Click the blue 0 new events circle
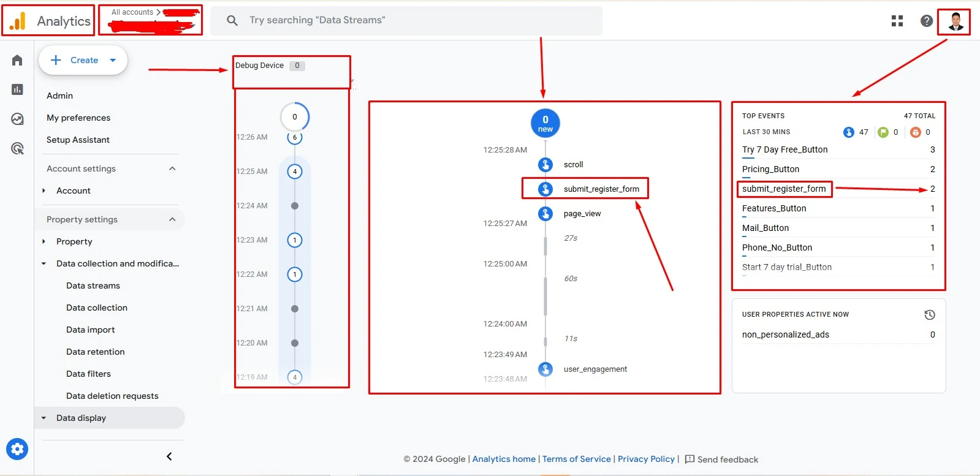This screenshot has height=476, width=980. pos(545,123)
